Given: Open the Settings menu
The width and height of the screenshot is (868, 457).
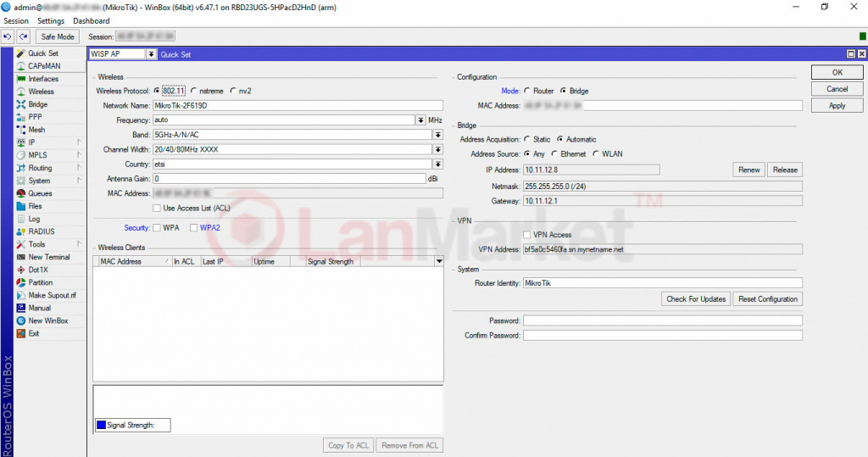Looking at the screenshot, I should pyautogui.click(x=51, y=21).
